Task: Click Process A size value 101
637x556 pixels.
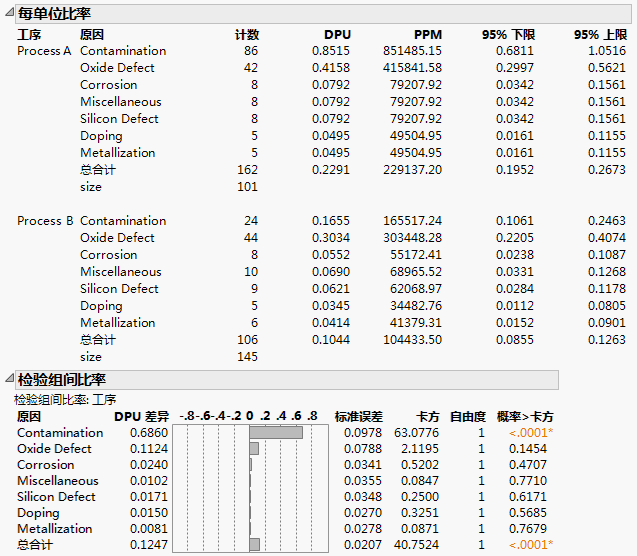Action: click(247, 187)
